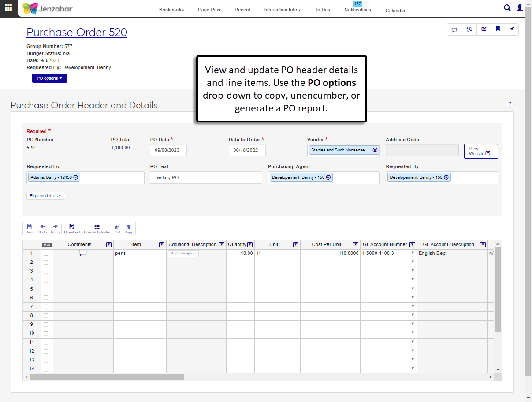
Task: Click the pin page icon
Action: pyautogui.click(x=511, y=30)
